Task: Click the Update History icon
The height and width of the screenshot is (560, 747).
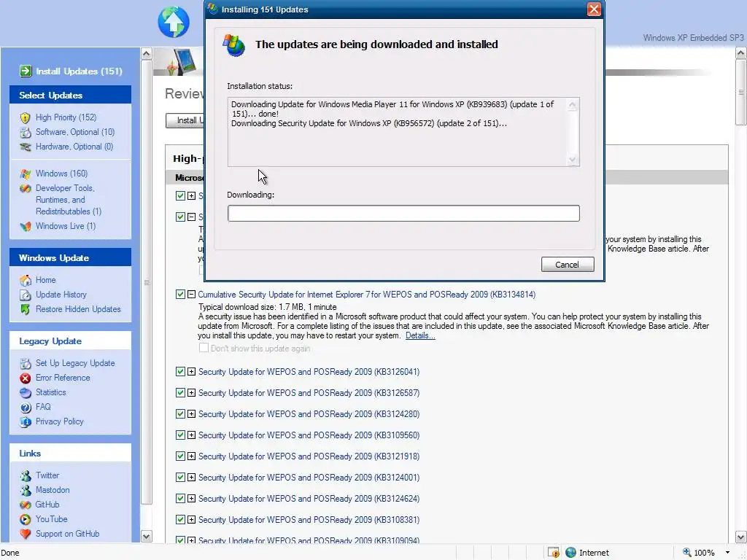Action: coord(26,295)
